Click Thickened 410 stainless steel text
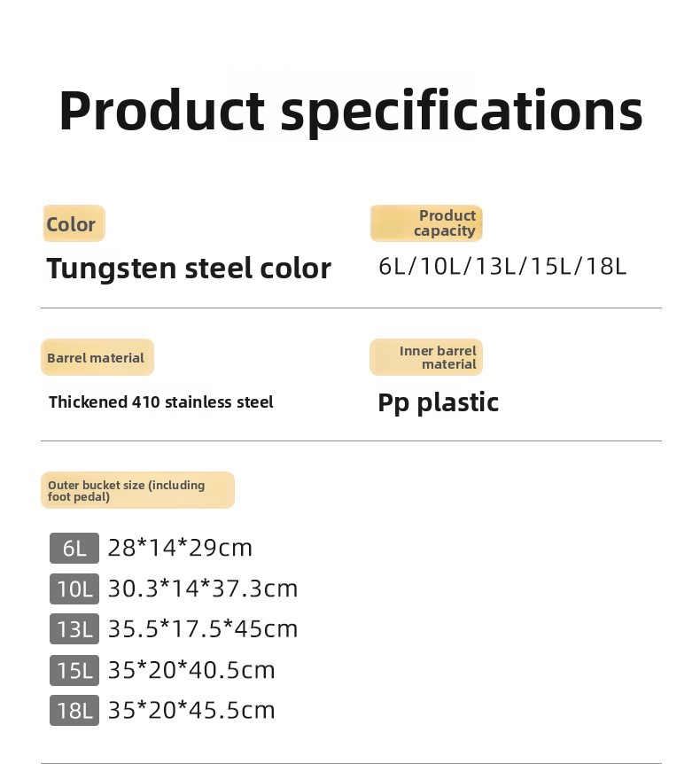700x764 pixels. tap(160, 401)
